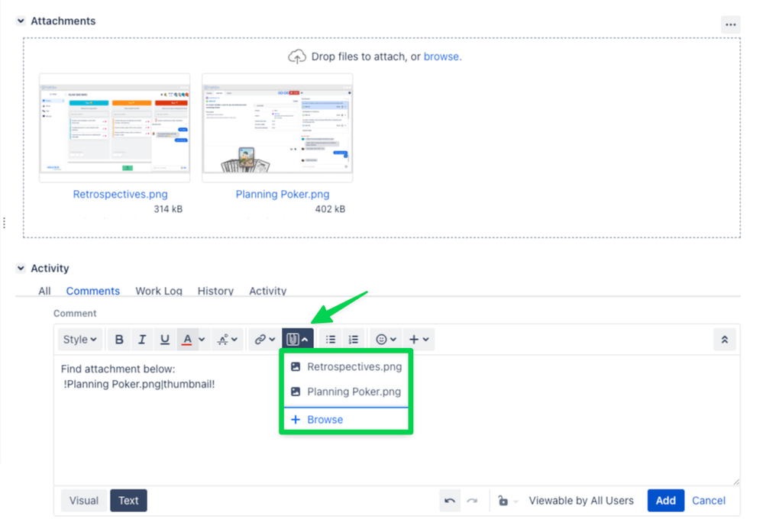763x532 pixels.
Task: Switch editor to Visual mode
Action: (84, 501)
